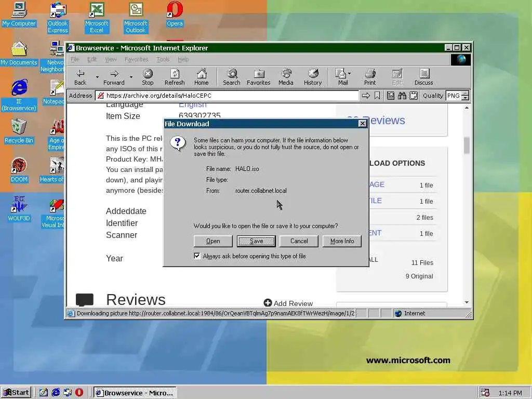Click the Quality PNG input field

[x=454, y=96]
